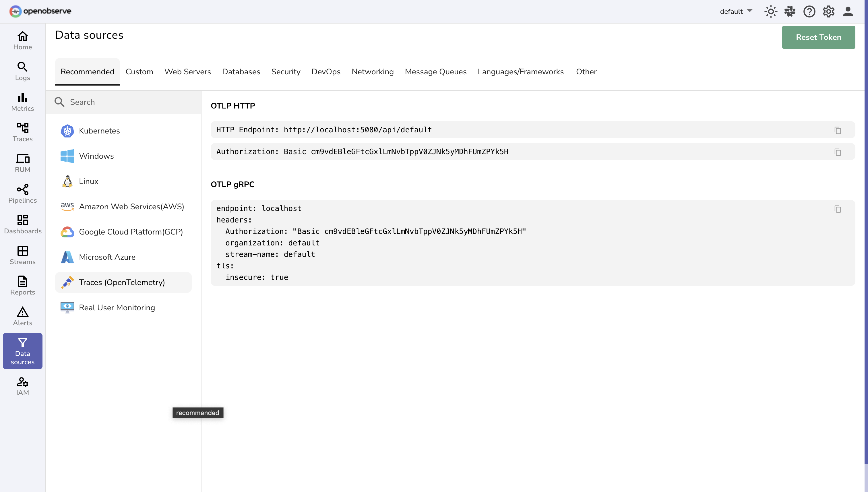Open the user profile menu
The width and height of the screenshot is (868, 492).
[847, 11]
